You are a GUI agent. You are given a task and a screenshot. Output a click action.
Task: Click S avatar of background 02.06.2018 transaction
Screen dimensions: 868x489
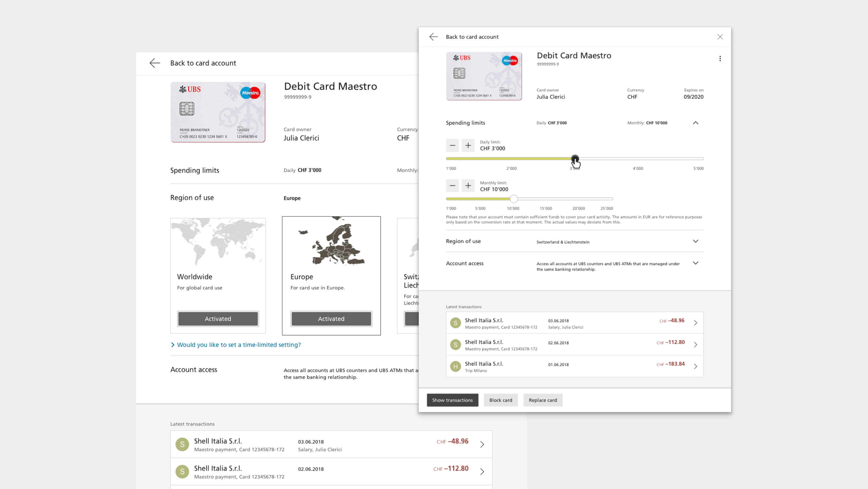182,472
